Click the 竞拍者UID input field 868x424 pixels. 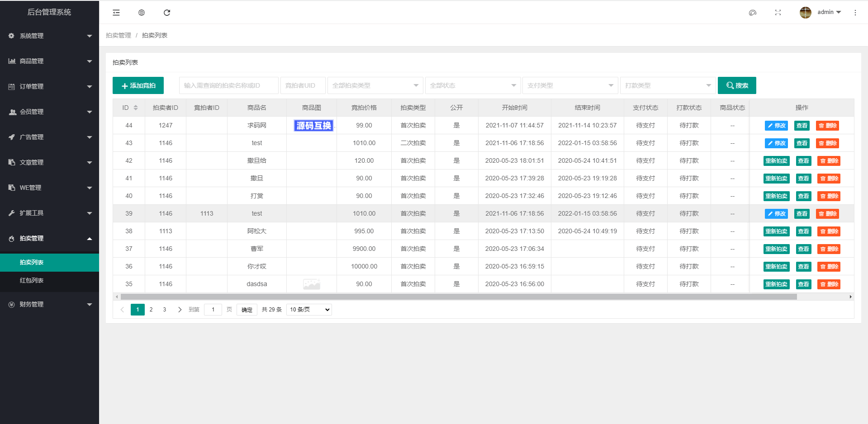click(303, 85)
